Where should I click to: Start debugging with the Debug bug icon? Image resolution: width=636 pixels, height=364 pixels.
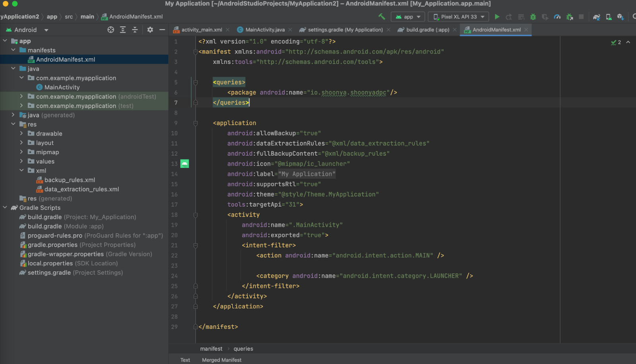coord(533,17)
